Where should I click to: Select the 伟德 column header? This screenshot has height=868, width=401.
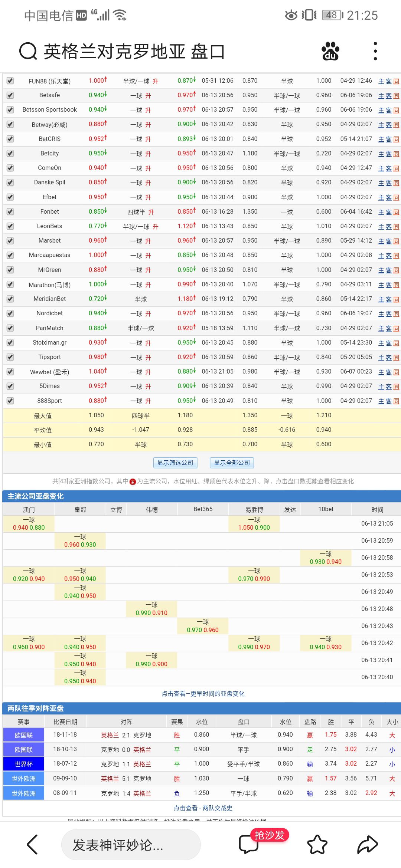click(x=151, y=510)
